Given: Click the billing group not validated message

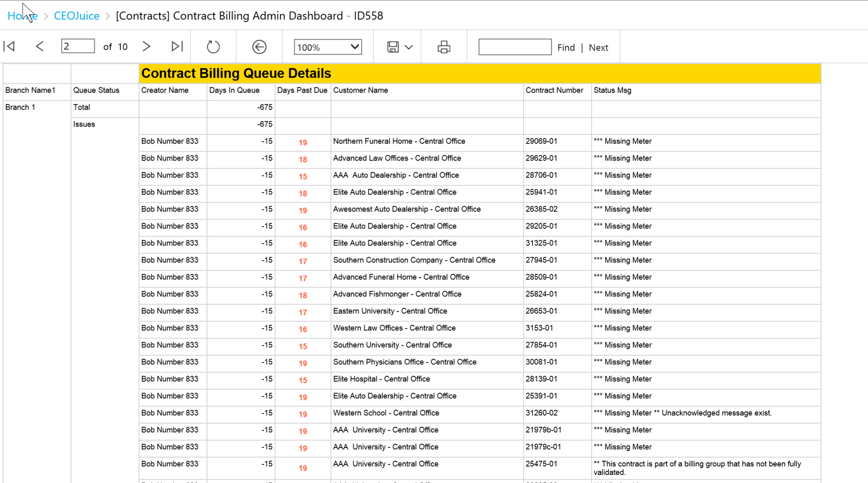Looking at the screenshot, I should click(x=697, y=468).
